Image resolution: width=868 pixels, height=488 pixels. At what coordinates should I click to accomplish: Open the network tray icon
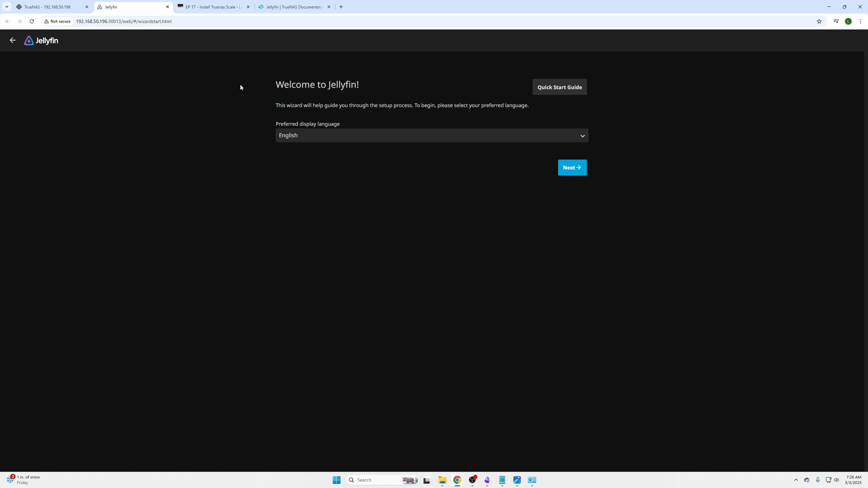pyautogui.click(x=828, y=480)
